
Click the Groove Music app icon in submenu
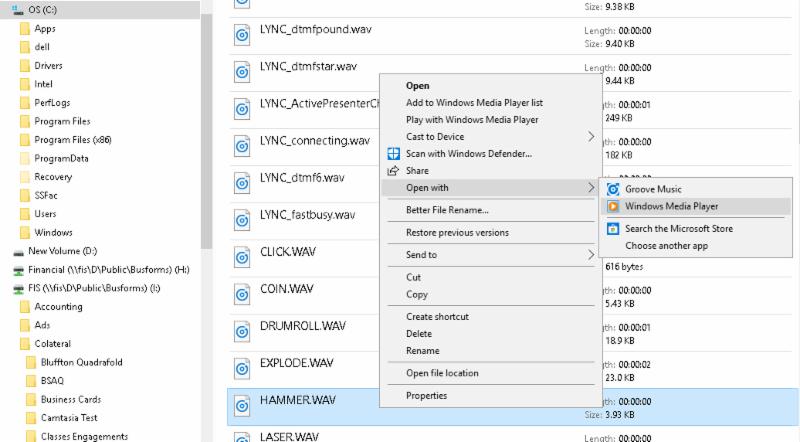click(613, 189)
